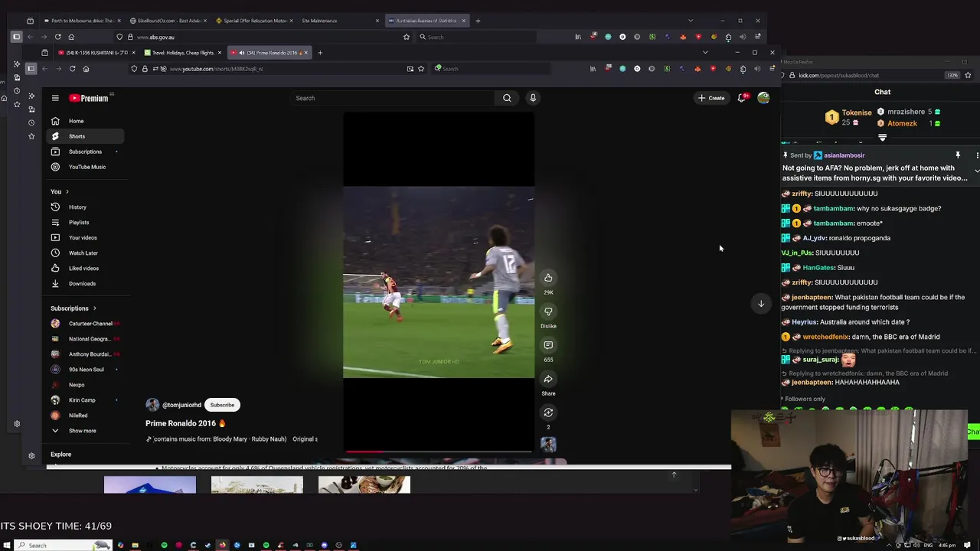The image size is (980, 551).
Task: Expand the You section chevron
Action: tap(67, 191)
